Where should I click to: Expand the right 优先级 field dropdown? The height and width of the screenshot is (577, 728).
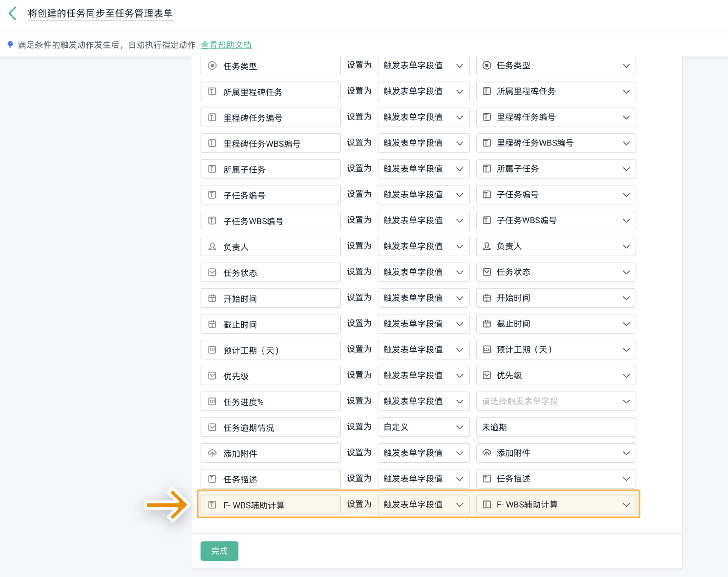(x=626, y=375)
